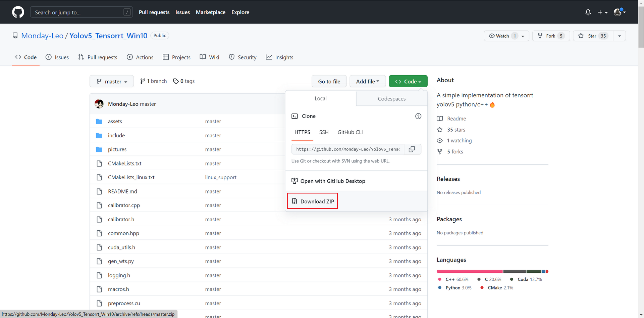Open CMakeLists_linux.txt file

tap(131, 177)
